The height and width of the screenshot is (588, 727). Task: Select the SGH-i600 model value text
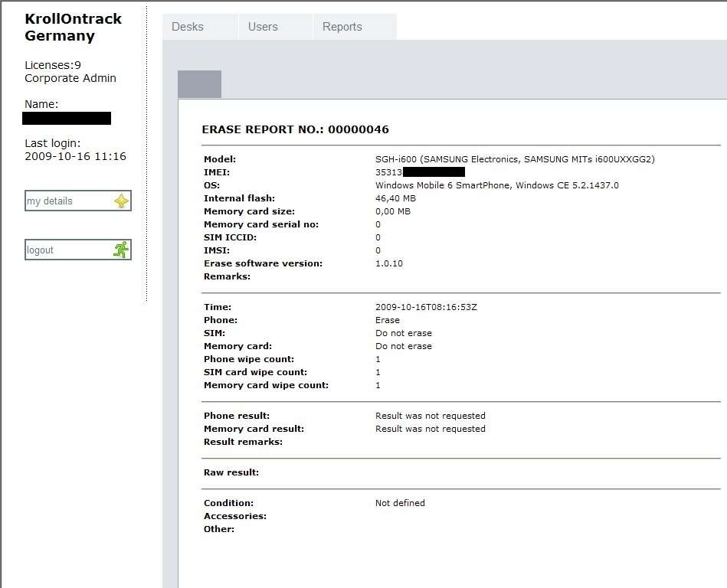[515, 159]
